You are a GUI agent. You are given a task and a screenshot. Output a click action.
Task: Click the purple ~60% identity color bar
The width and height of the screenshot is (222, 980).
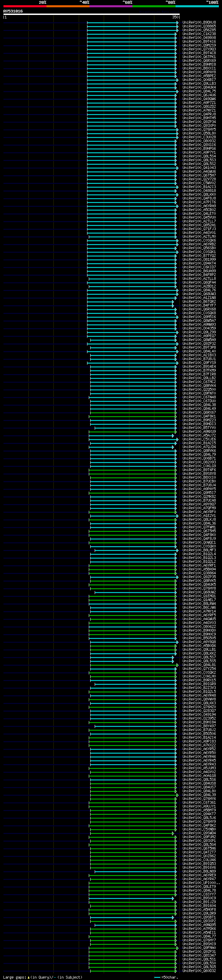pyautogui.click(x=111, y=6)
